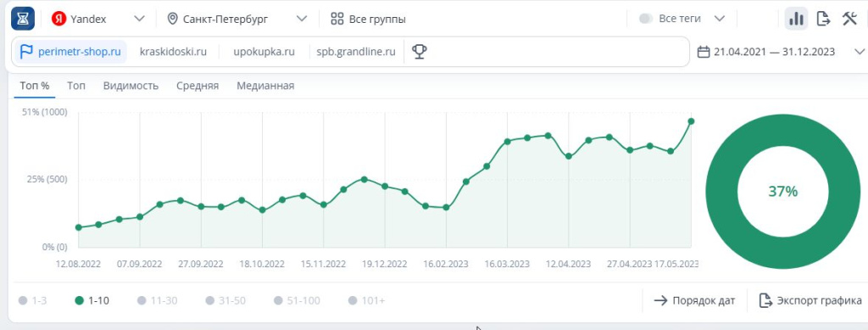Click the location pin icon beside Санкт-Петербург
868x330 pixels.
tap(173, 19)
